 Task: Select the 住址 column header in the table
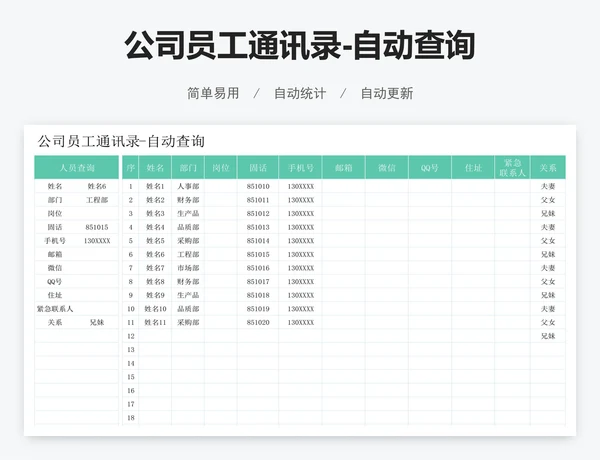[x=473, y=168]
